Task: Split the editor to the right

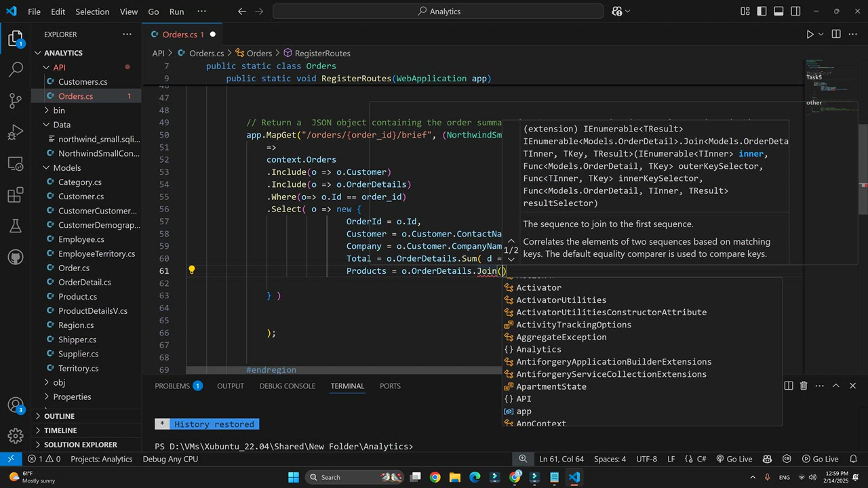Action: [x=836, y=34]
